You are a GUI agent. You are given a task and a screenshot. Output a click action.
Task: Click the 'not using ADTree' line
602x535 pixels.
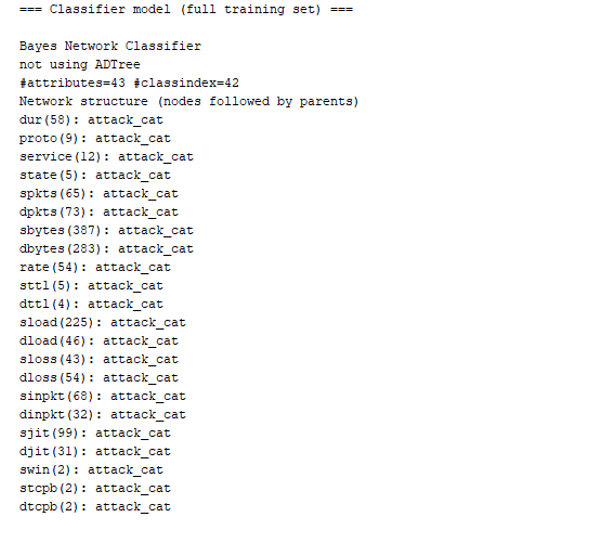80,65
